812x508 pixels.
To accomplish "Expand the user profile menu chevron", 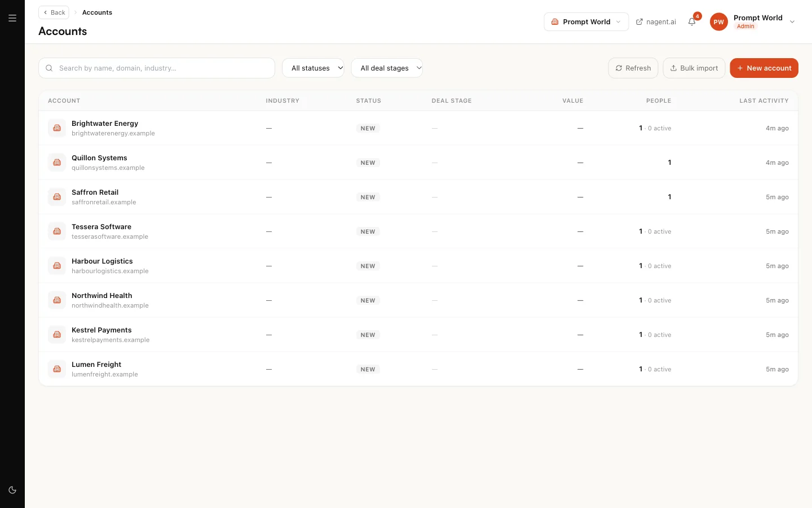I will (792, 22).
